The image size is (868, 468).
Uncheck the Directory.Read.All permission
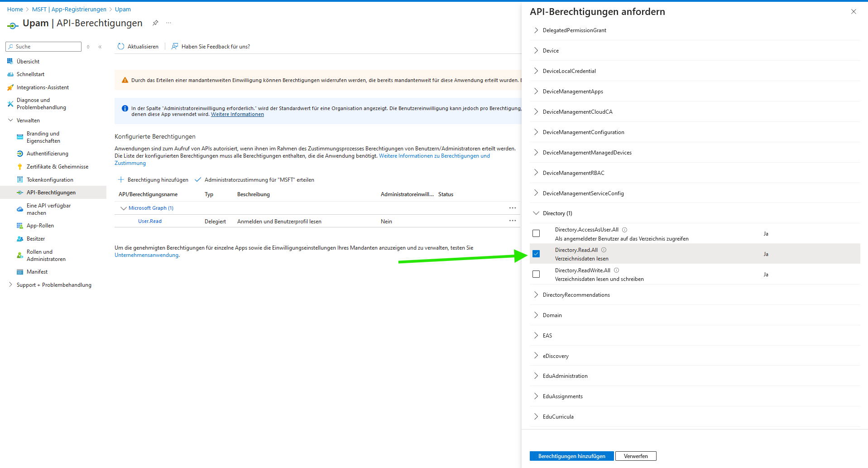536,254
